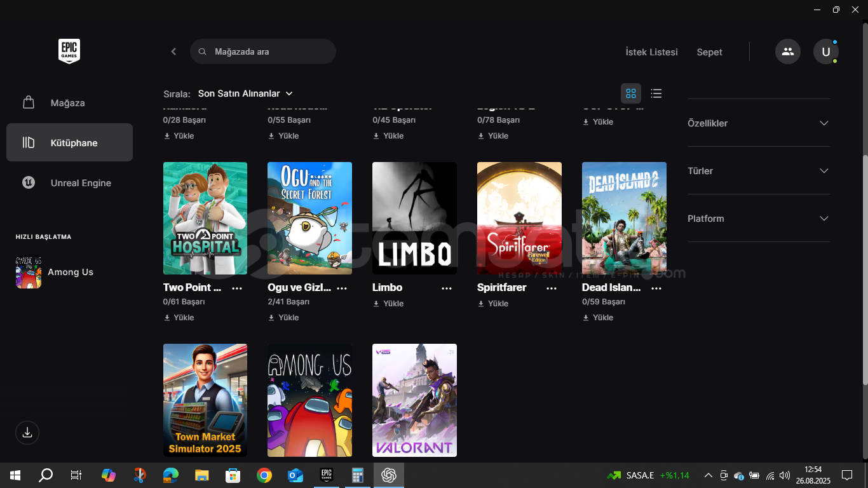Expand the Özellikler filter

759,123
